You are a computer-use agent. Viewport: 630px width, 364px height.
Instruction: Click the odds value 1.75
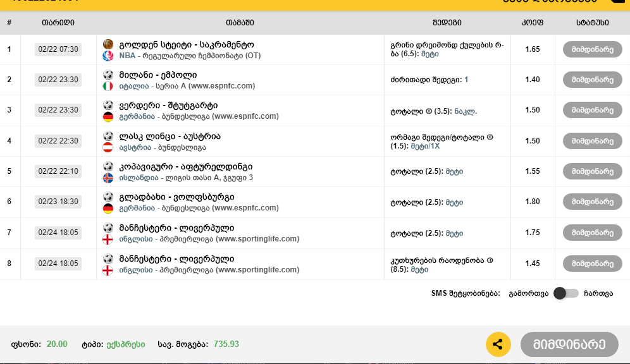tap(533, 233)
